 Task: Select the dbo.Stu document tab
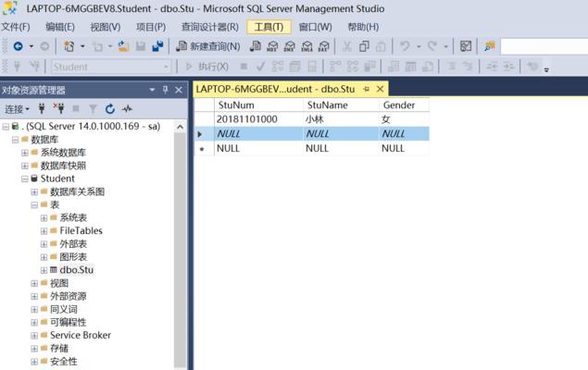(275, 89)
